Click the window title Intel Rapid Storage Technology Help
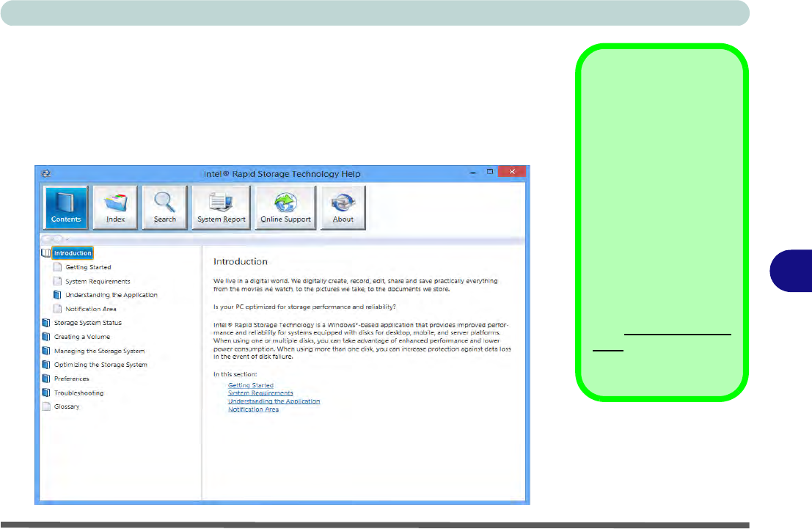The width and height of the screenshot is (812, 529). pyautogui.click(x=282, y=174)
